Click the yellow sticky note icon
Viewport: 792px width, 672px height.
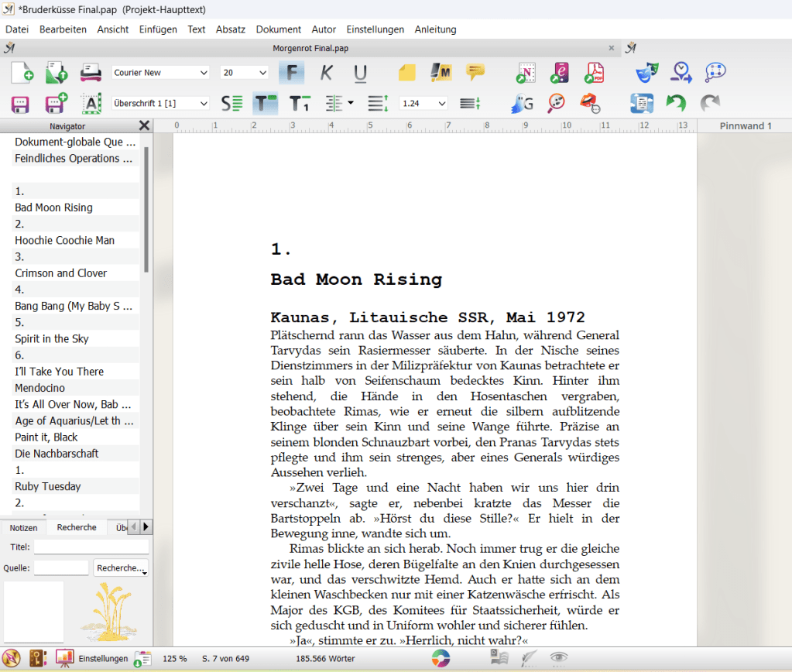click(x=407, y=73)
